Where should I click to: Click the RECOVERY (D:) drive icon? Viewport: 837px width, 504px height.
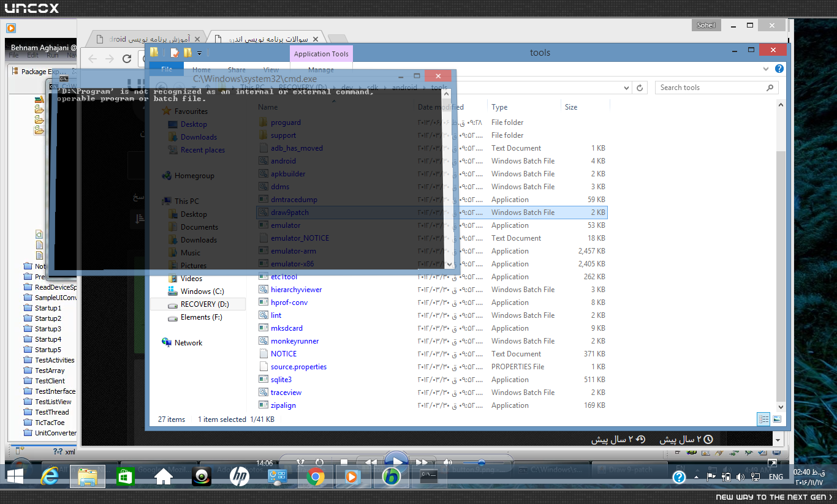(172, 304)
